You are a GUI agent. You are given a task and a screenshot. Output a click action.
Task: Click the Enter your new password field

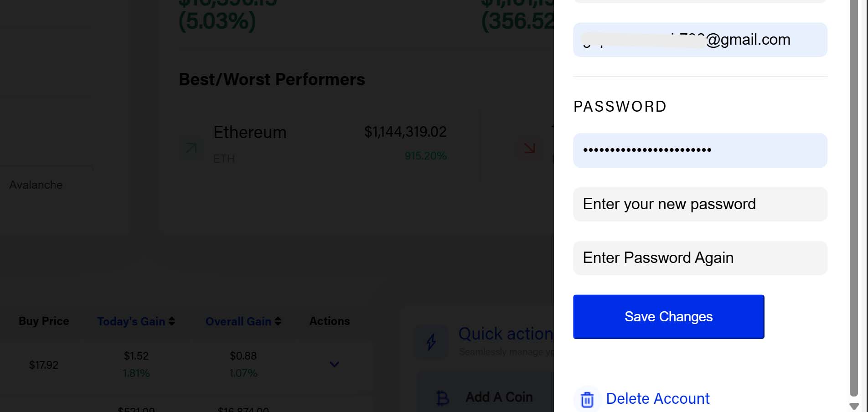(700, 204)
